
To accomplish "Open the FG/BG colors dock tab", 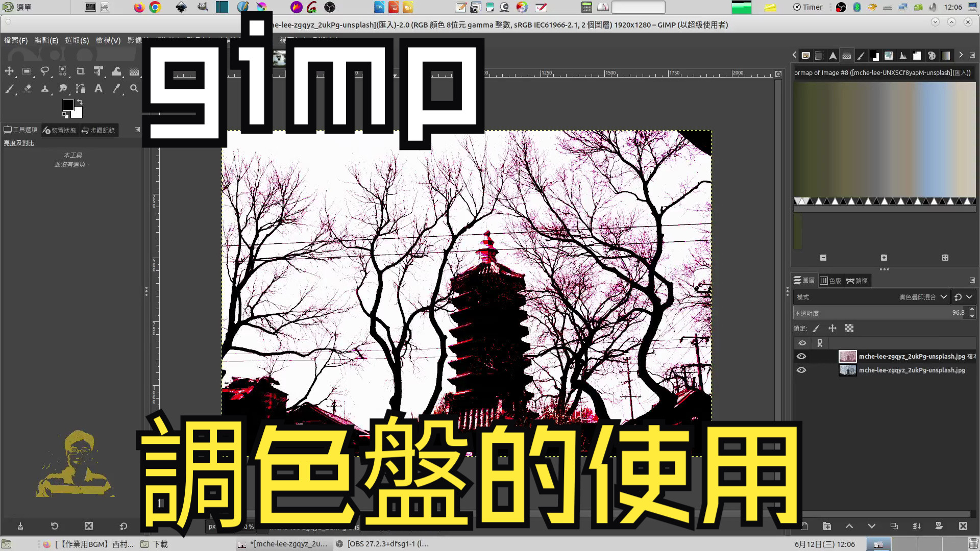I will point(875,56).
